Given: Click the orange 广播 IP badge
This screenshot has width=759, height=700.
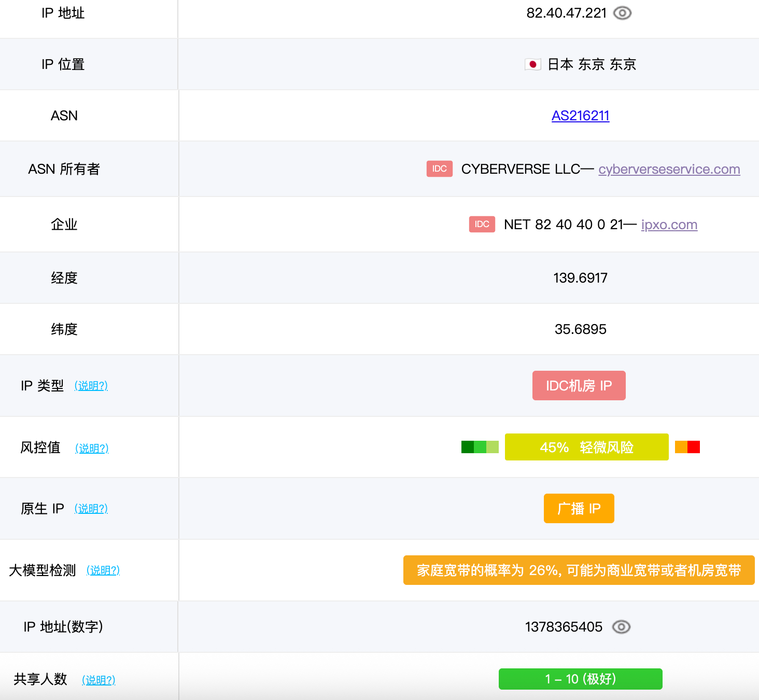Looking at the screenshot, I should click(579, 509).
